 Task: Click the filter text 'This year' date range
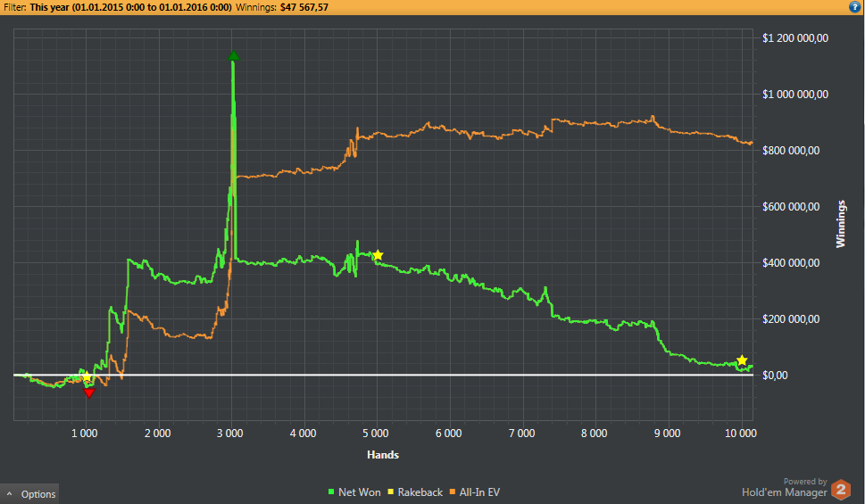130,7
